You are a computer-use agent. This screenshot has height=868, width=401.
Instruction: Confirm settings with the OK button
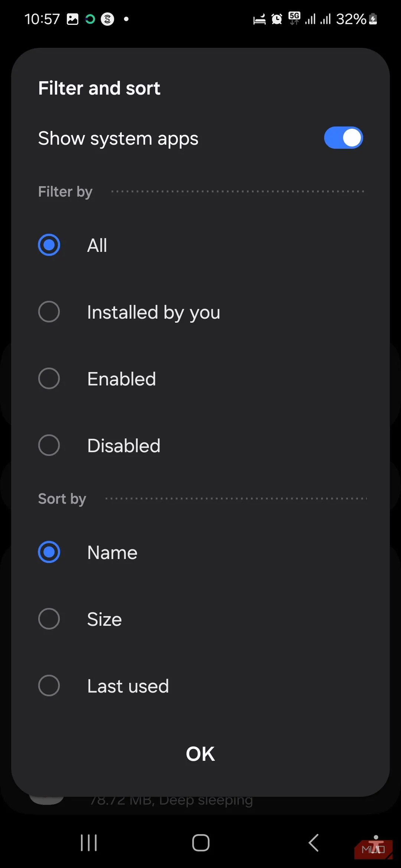pos(200,753)
